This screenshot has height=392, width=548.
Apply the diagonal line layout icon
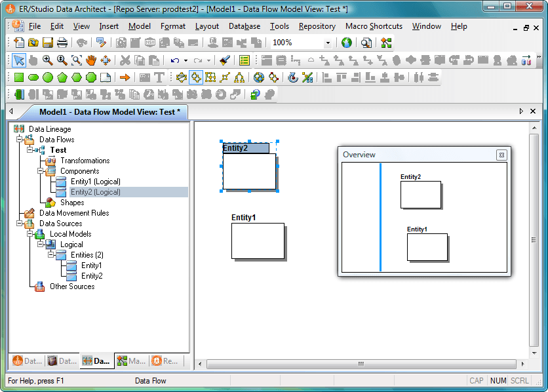225,77
